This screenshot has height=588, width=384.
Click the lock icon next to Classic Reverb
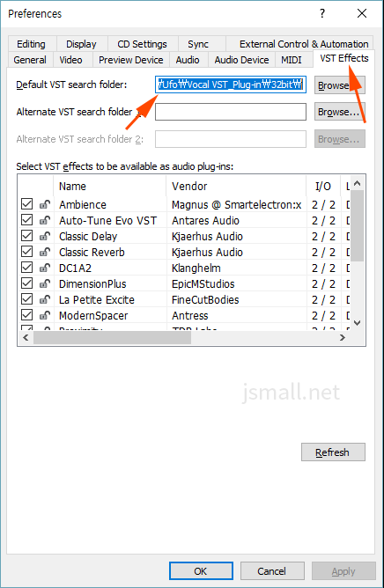45,252
